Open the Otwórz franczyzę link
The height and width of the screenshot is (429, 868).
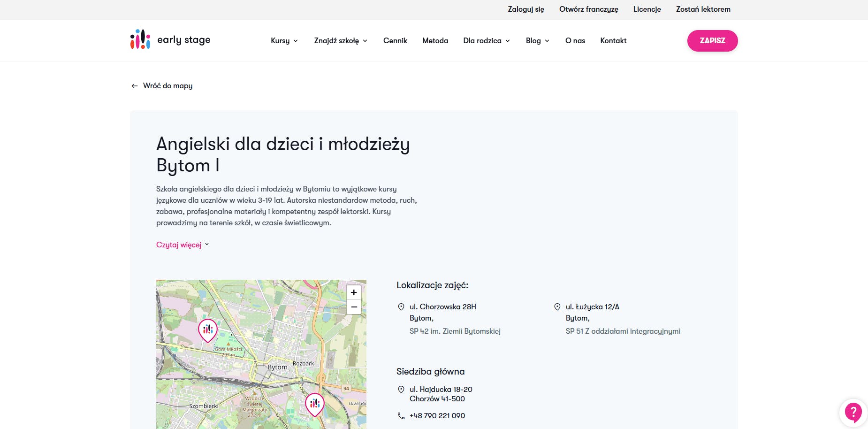tap(589, 9)
